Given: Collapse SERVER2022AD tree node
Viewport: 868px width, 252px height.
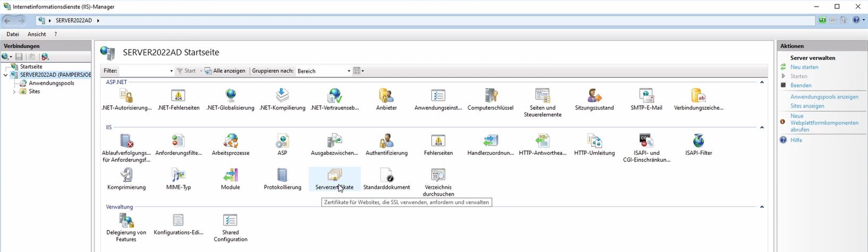Looking at the screenshot, I should 5,75.
